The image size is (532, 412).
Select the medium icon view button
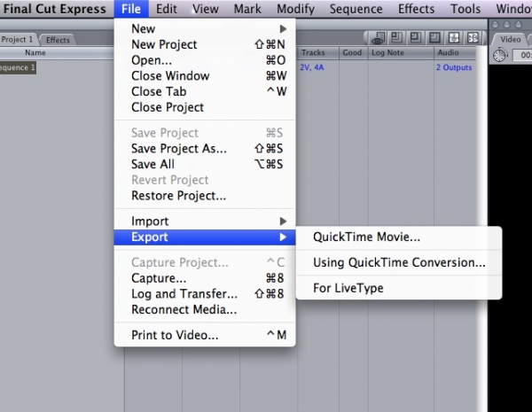tap(414, 38)
